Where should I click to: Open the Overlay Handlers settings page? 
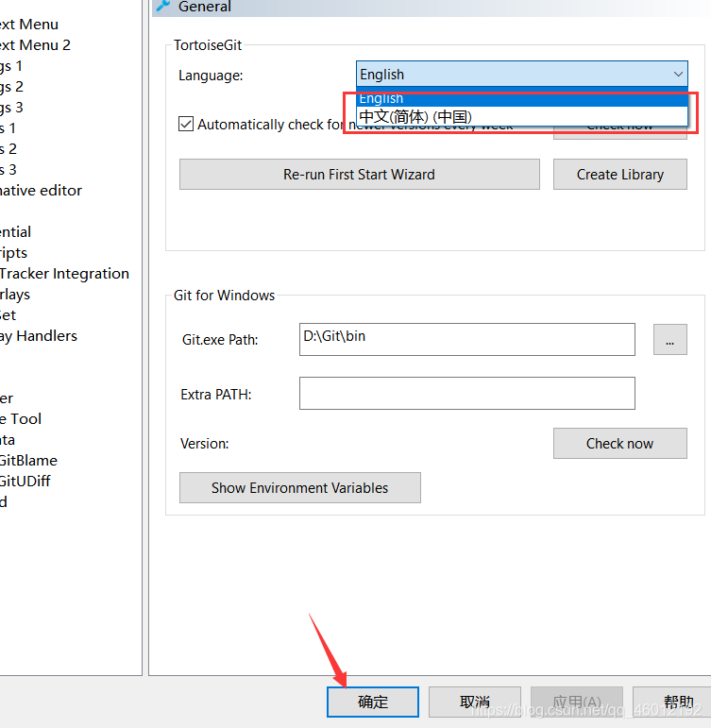(39, 336)
